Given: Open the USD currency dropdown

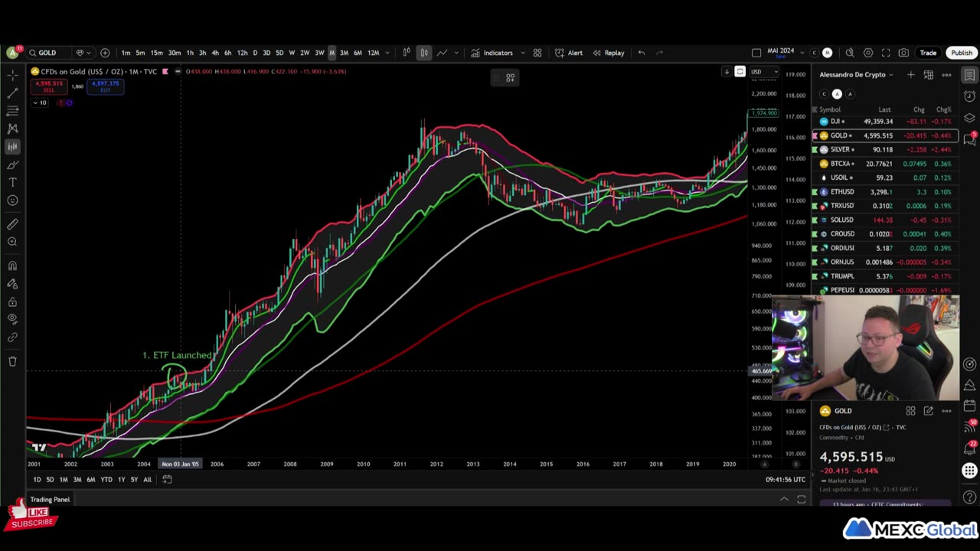Looking at the screenshot, I should point(763,72).
